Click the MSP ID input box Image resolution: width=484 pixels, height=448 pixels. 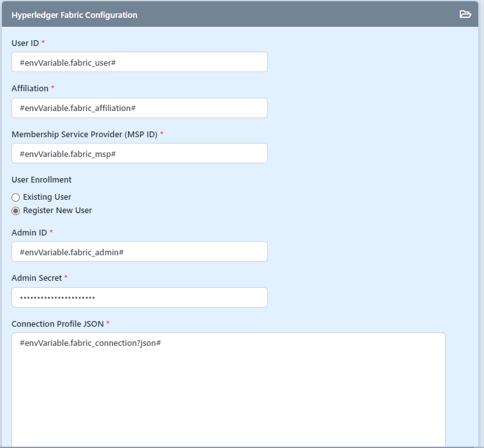click(139, 153)
